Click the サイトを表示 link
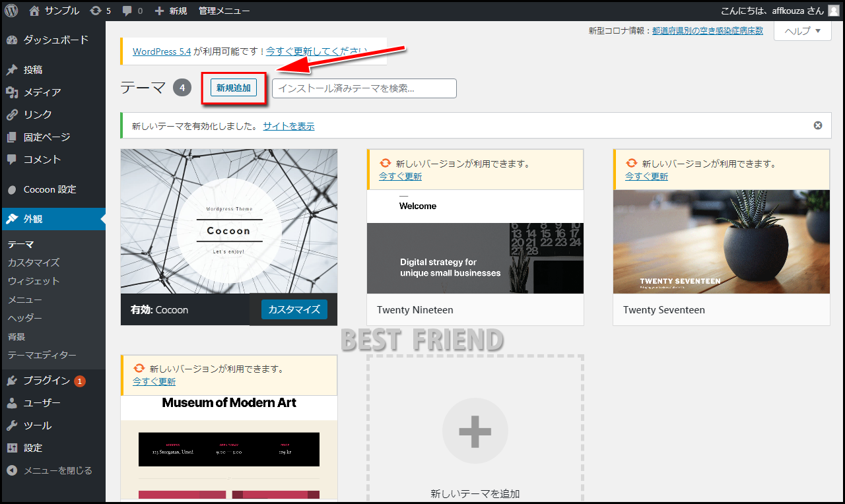The width and height of the screenshot is (845, 504). click(x=288, y=126)
